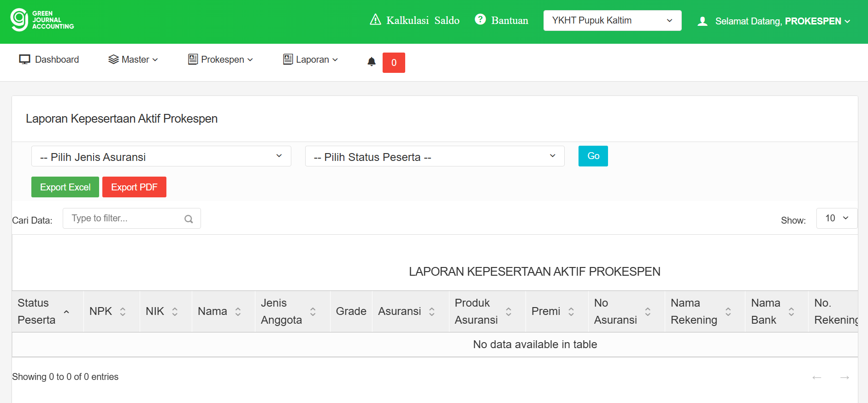
Task: Sort by Nama column arrows
Action: [238, 312]
